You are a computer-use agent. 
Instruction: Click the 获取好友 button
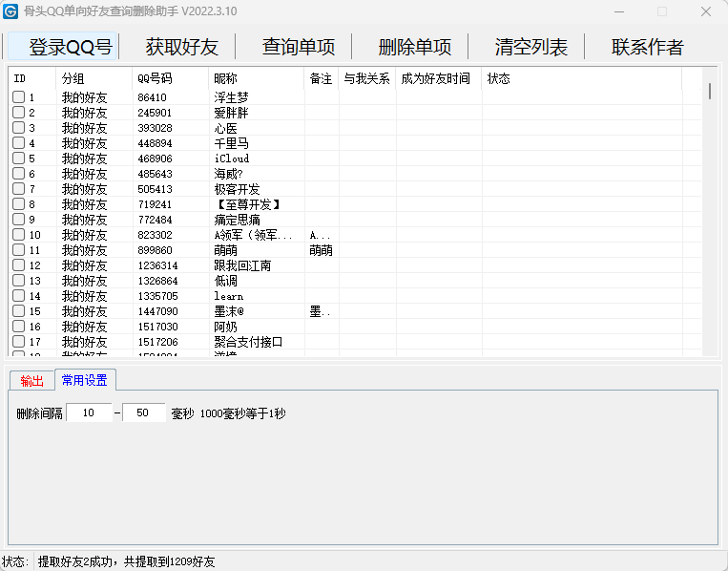click(x=181, y=47)
